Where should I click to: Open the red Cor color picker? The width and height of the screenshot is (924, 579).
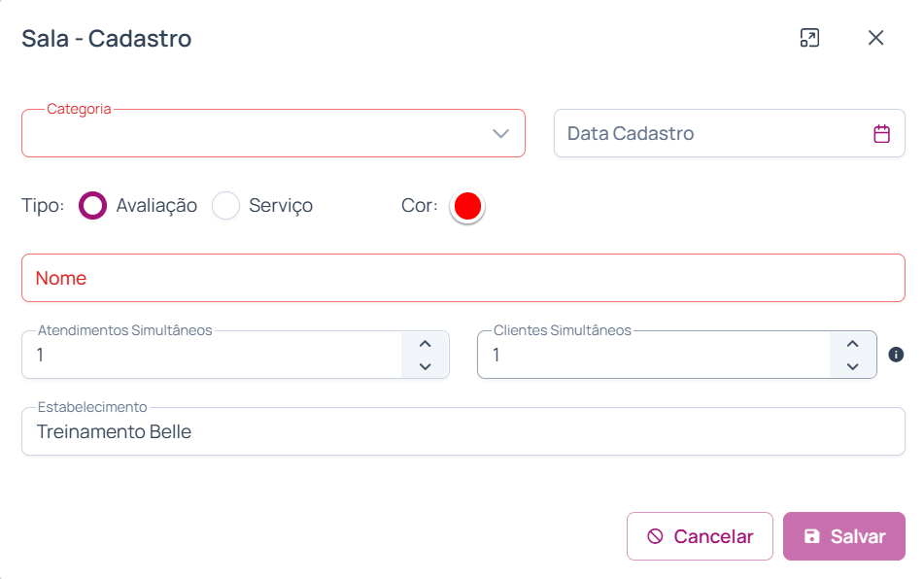click(467, 206)
